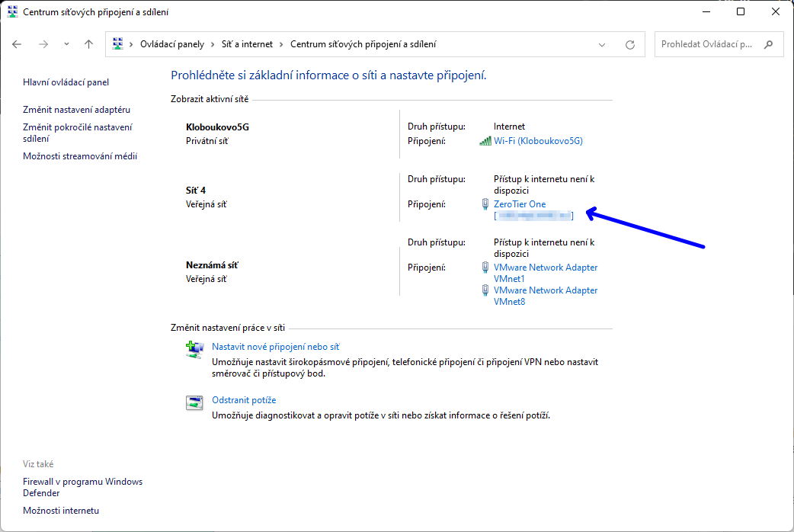This screenshot has width=794, height=532.
Task: Click Centrum síťových připojení a sdílení breadcrumb
Action: (x=363, y=44)
